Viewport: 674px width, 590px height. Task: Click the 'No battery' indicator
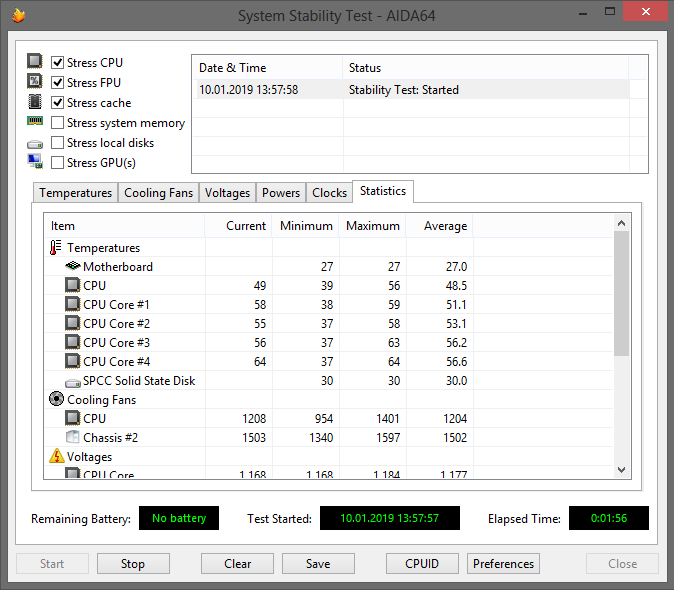(179, 518)
